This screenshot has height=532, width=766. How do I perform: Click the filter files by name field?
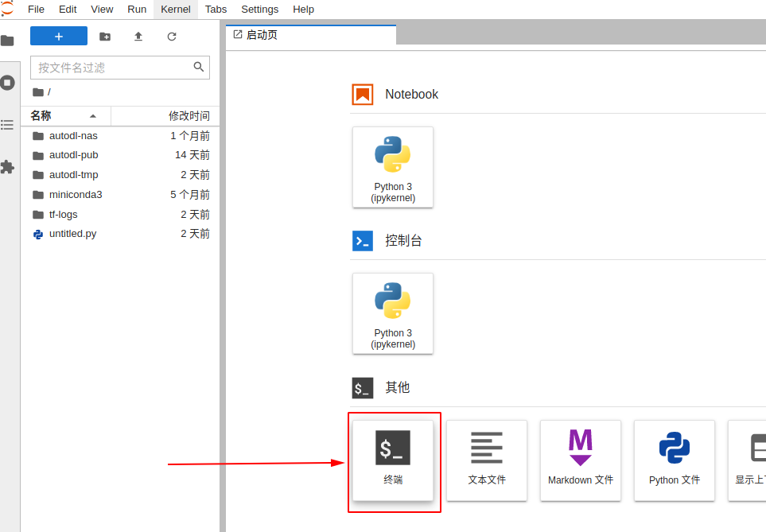pos(111,68)
